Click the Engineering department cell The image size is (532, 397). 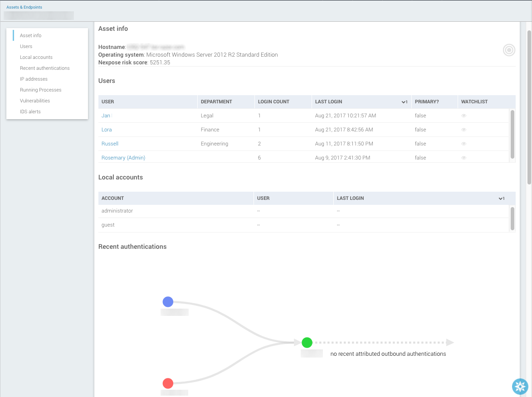click(x=215, y=144)
